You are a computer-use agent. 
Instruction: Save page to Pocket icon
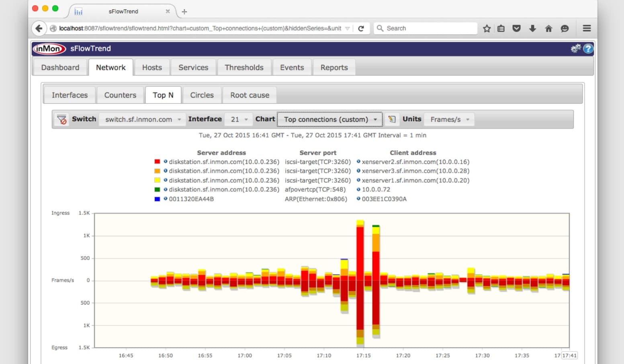click(x=516, y=29)
